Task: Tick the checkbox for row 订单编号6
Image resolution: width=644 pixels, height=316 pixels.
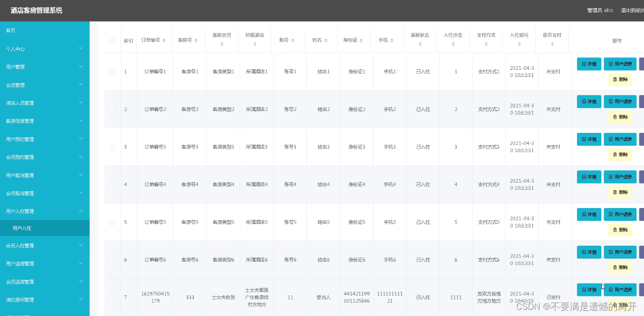Action: click(x=112, y=260)
